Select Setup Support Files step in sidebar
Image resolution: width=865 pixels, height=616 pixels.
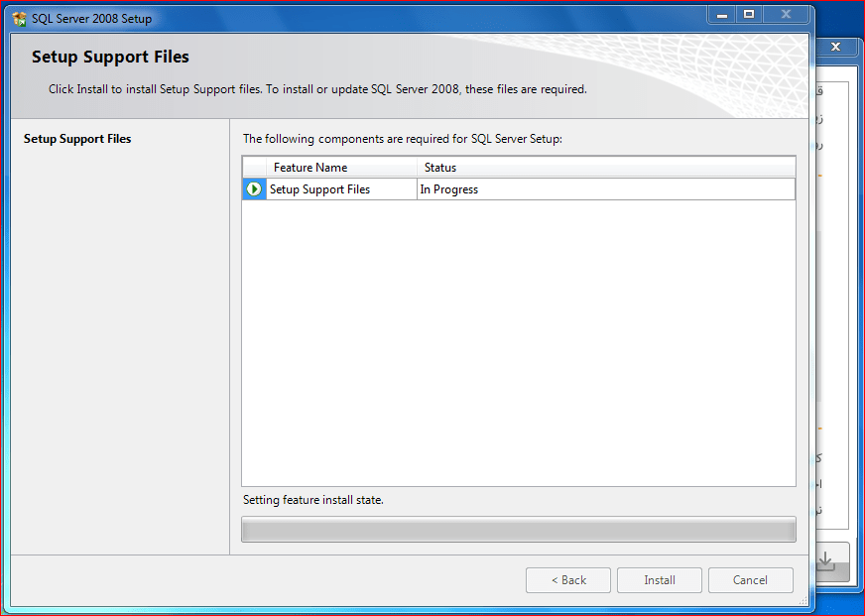77,139
